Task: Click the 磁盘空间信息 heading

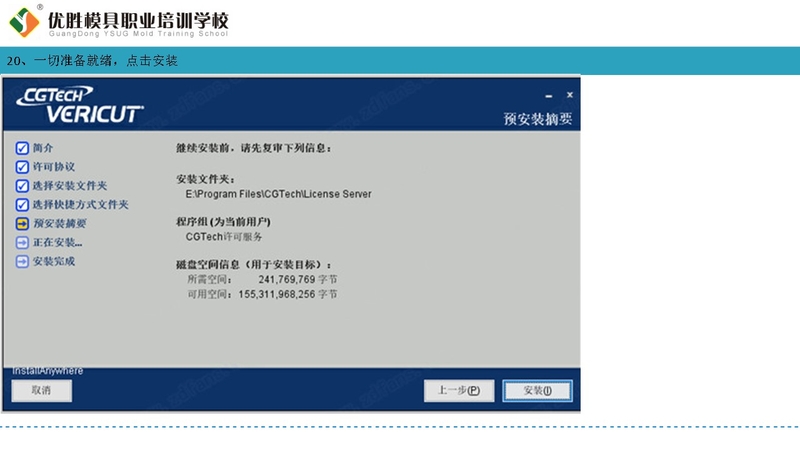Action: [x=254, y=265]
